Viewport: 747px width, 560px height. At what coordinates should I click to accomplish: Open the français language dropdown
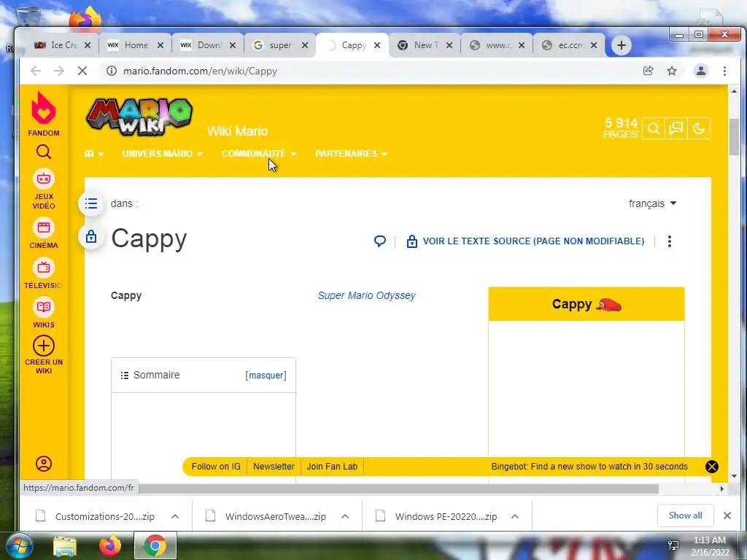(x=653, y=203)
